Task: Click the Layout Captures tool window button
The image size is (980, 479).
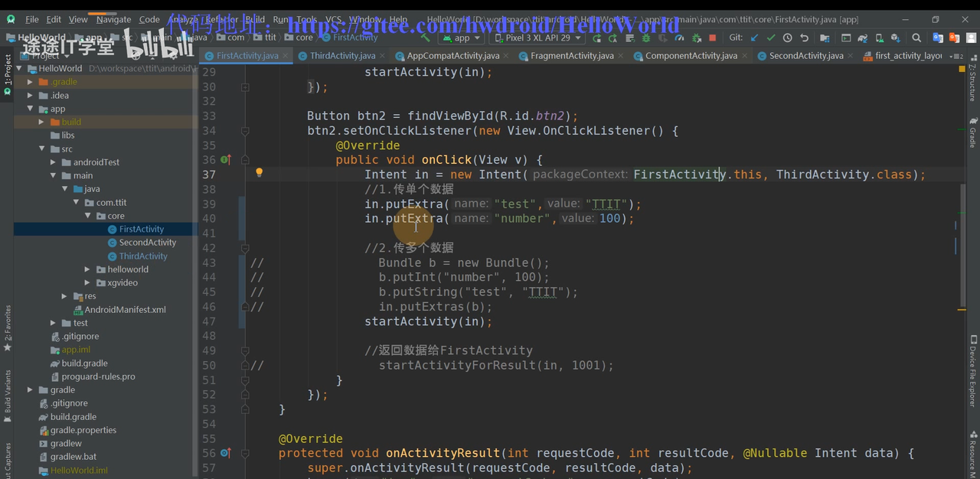Action: [x=7, y=462]
